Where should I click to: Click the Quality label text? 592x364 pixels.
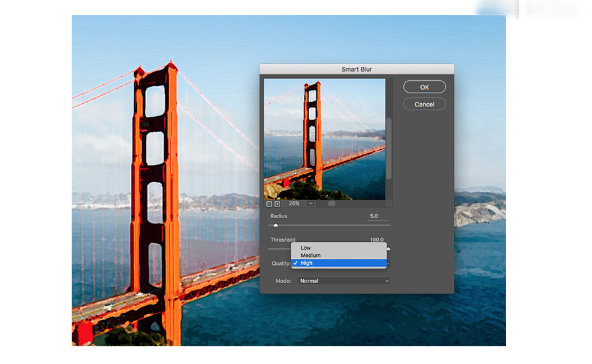click(281, 263)
